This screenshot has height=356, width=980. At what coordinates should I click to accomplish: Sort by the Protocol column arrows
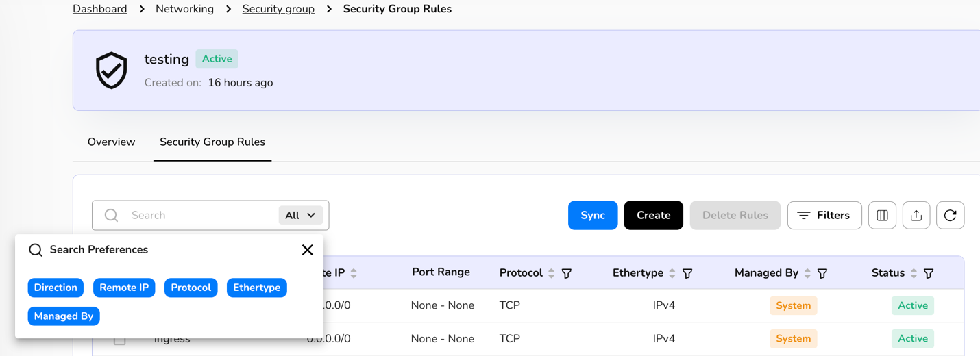coord(551,273)
